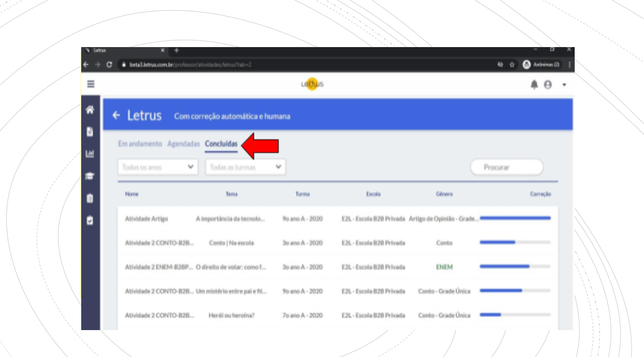Open the bar chart reports icon
Screen dimensions: 644x357
[90, 154]
